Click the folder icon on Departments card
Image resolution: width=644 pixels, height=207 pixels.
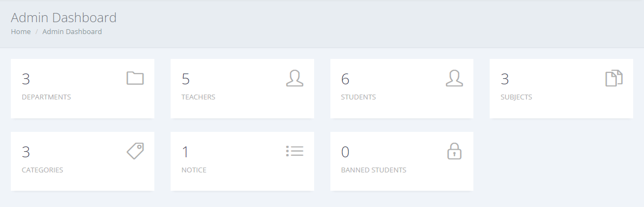135,78
